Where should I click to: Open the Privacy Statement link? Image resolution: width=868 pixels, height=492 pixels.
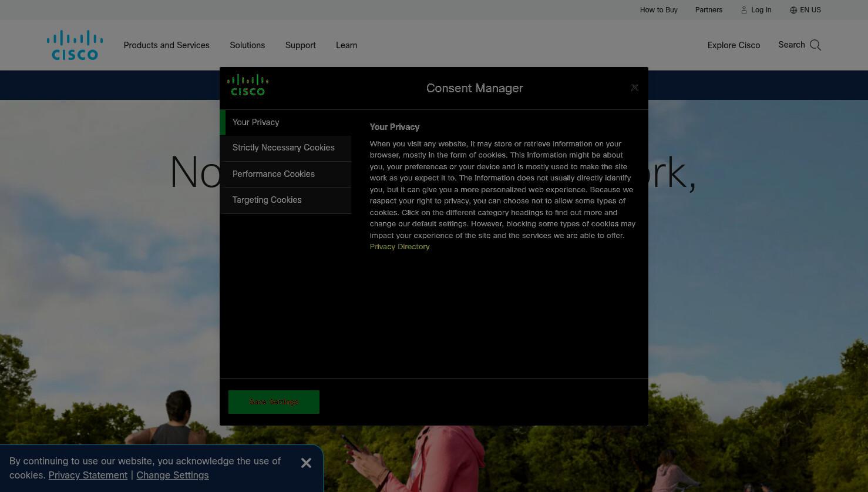point(88,475)
